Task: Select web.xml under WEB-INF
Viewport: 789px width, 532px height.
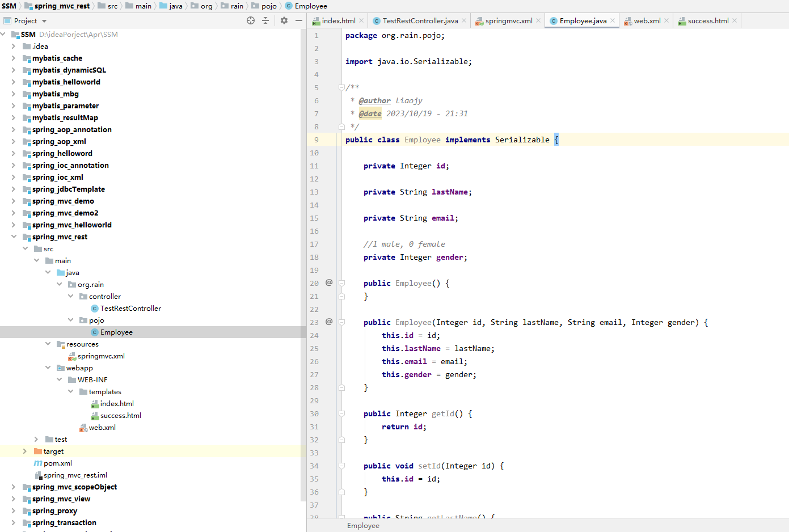Action: (102, 428)
